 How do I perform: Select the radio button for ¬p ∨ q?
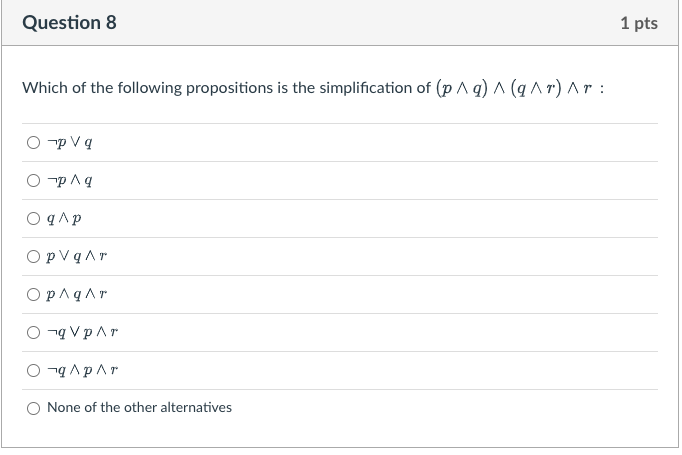pos(34,143)
